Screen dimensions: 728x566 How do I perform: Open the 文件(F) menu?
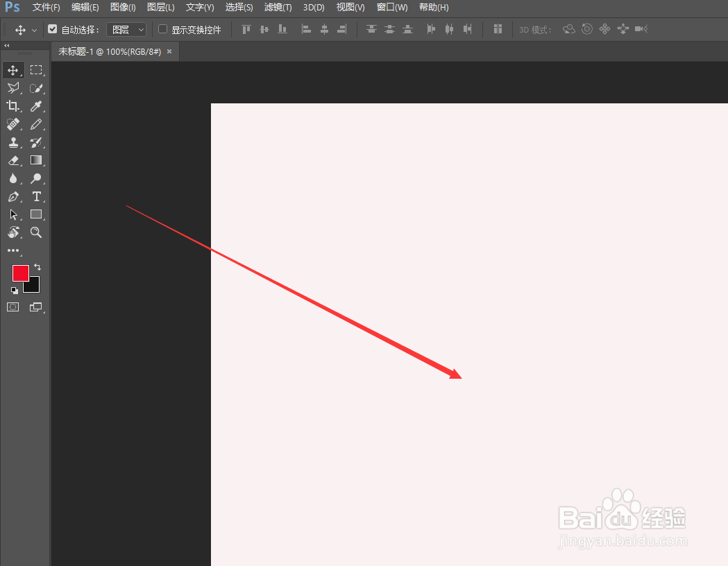pos(46,8)
